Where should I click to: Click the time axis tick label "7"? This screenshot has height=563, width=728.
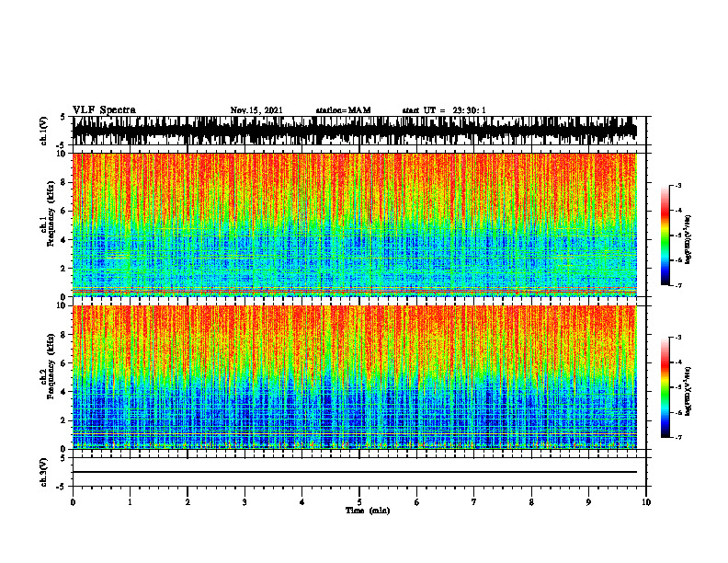coord(474,502)
